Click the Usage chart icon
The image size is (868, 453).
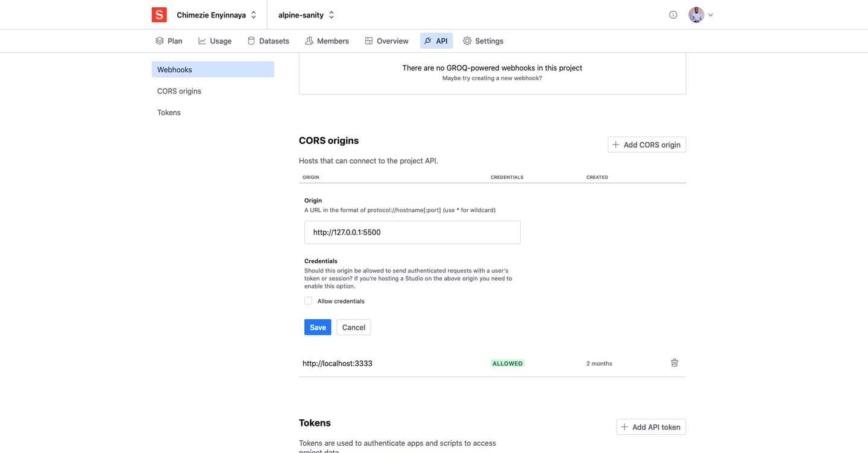click(201, 40)
